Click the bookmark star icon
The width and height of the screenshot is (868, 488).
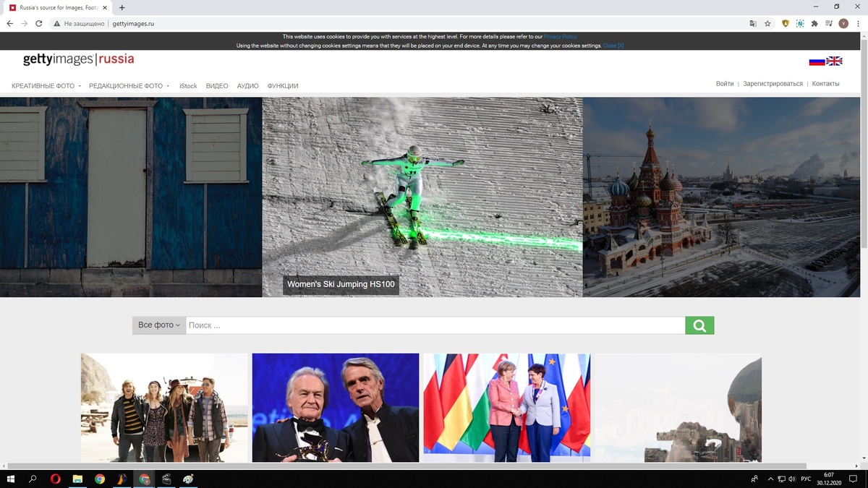(x=767, y=22)
